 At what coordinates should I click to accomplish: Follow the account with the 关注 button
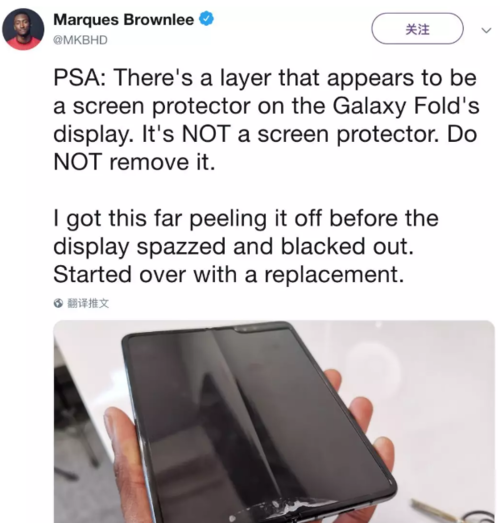click(x=417, y=29)
